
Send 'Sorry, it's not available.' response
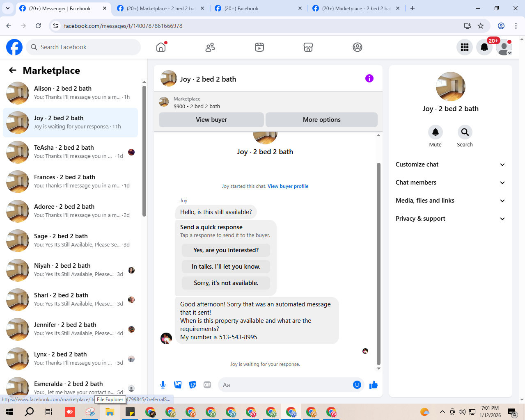tap(226, 283)
